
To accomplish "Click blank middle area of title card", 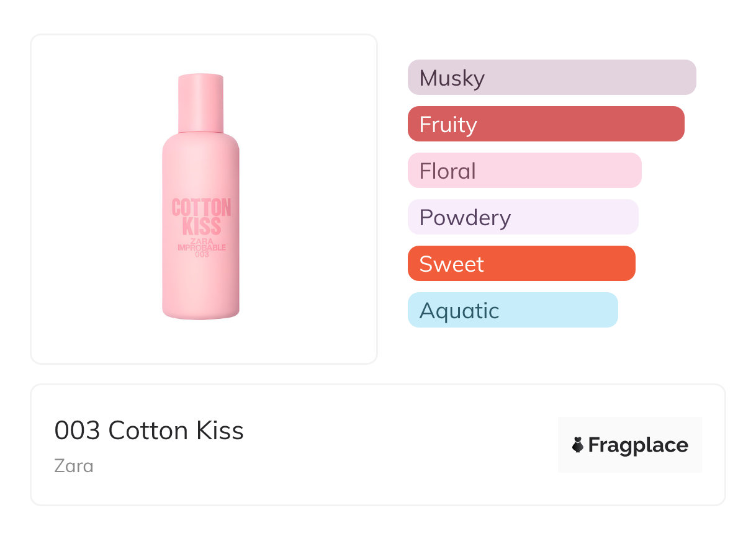I will [397, 445].
